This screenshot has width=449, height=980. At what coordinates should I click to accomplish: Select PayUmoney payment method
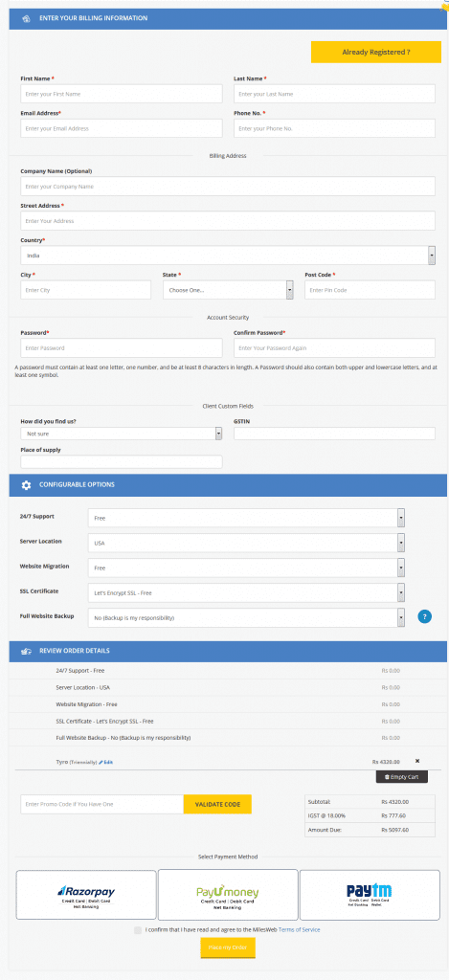[x=228, y=895]
